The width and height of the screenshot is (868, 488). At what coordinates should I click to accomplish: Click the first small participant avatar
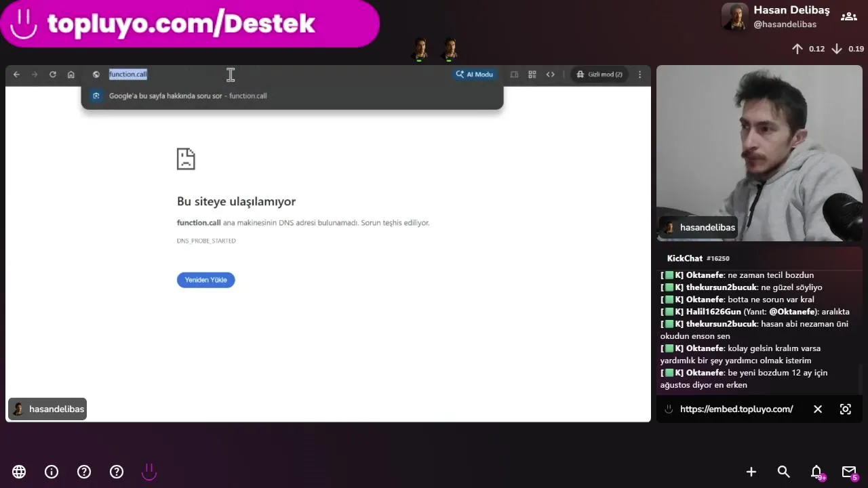(420, 49)
